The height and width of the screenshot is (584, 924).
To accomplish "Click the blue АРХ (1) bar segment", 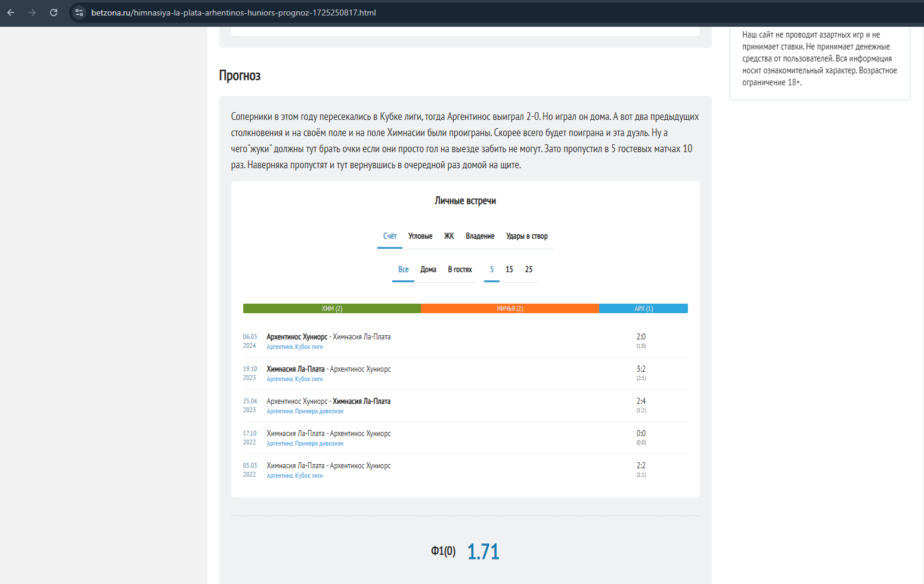I will click(643, 308).
